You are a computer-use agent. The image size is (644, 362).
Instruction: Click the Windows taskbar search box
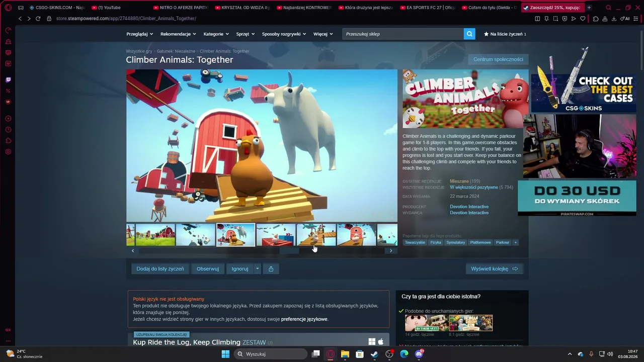click(271, 354)
